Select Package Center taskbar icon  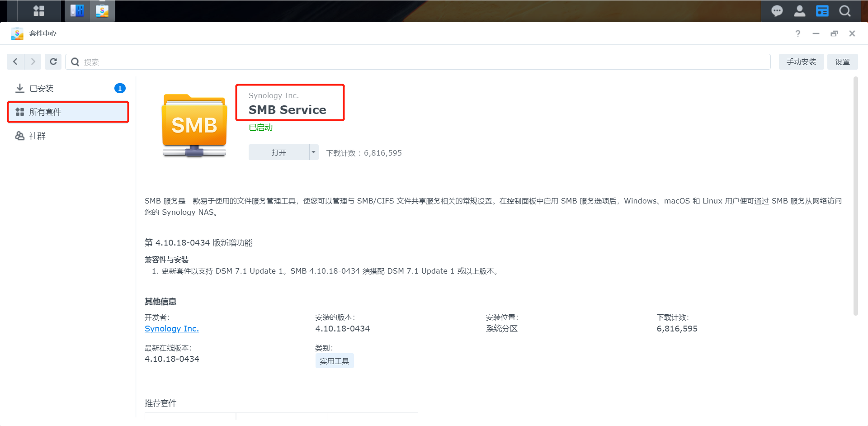point(103,11)
